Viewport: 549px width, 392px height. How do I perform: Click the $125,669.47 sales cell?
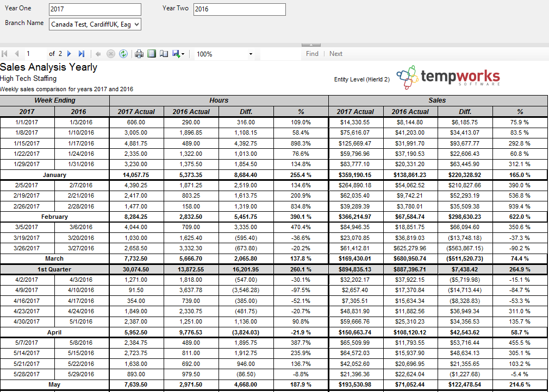point(355,143)
